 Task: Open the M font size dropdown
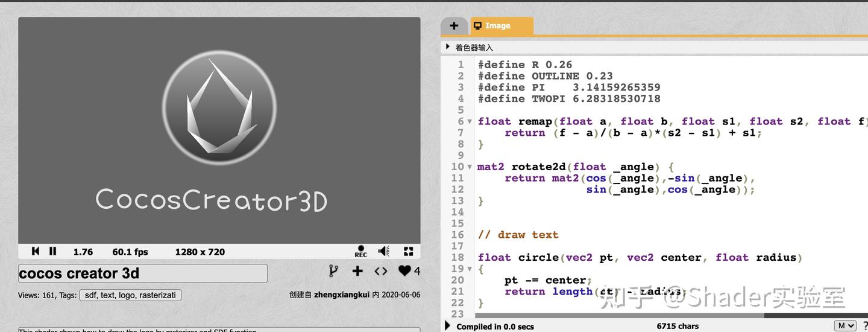pyautogui.click(x=845, y=326)
